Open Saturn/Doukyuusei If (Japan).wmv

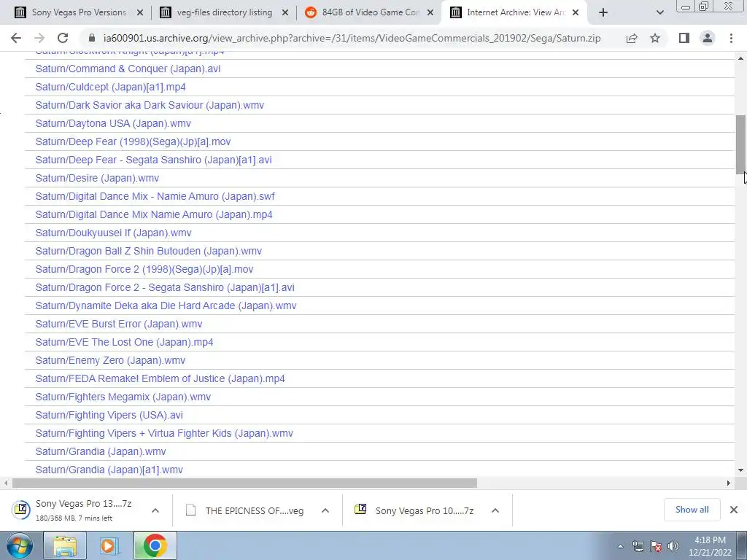113,233
